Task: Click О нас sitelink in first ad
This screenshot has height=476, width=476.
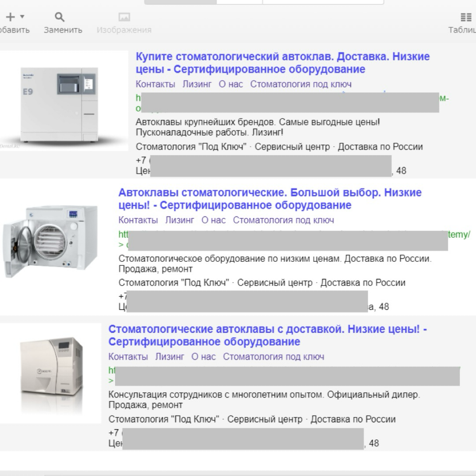Action: [x=231, y=84]
